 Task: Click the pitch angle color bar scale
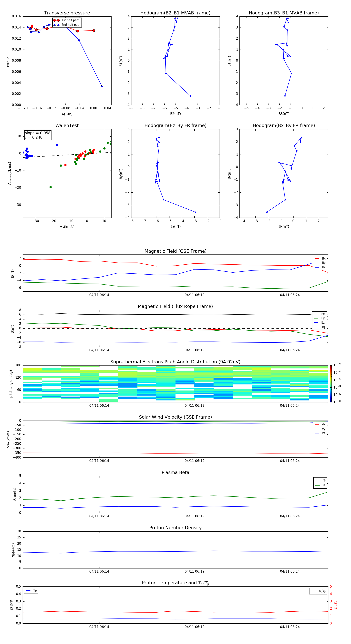[331, 383]
